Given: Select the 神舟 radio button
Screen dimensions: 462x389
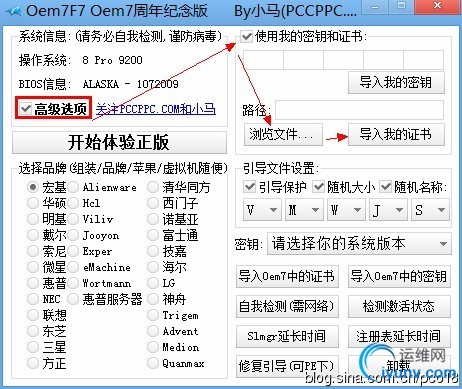Looking at the screenshot, I should (x=153, y=299).
